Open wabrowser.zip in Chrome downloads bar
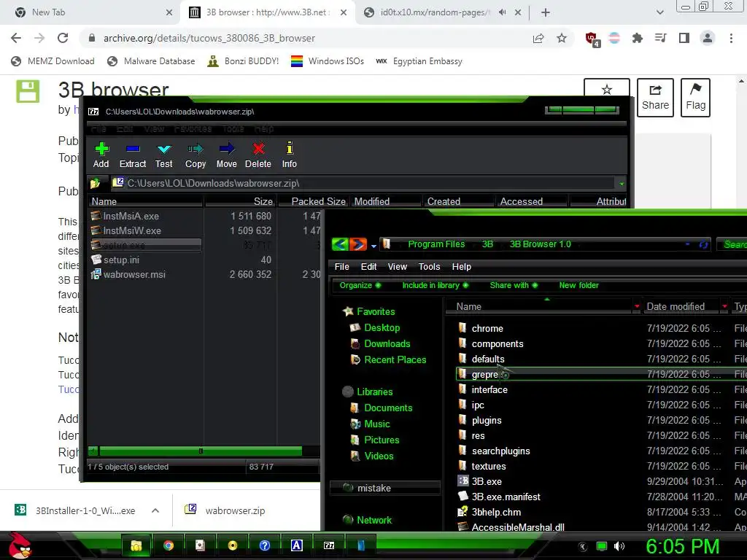This screenshot has width=747, height=560. pyautogui.click(x=225, y=510)
